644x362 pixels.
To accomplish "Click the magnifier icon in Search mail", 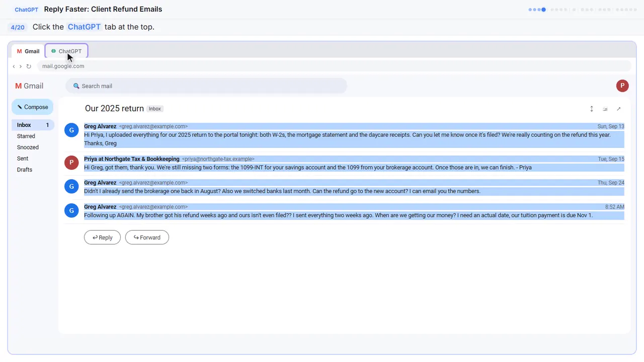I will click(x=76, y=86).
